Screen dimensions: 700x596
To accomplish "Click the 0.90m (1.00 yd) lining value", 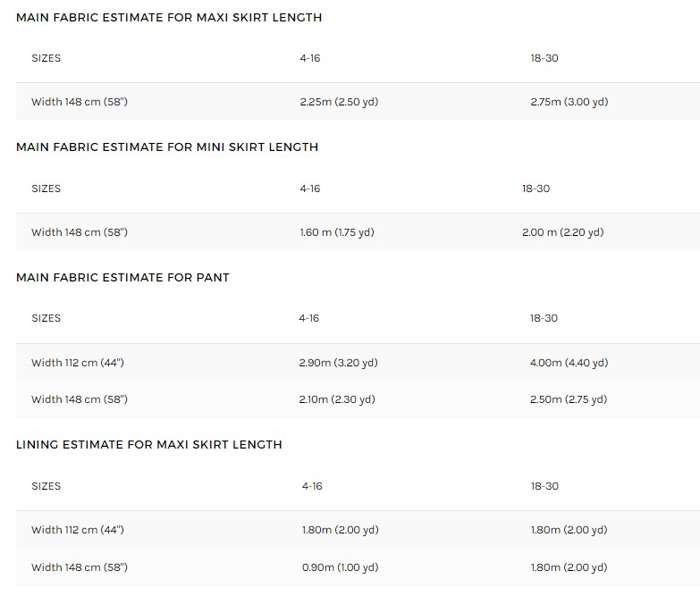I will click(340, 567).
